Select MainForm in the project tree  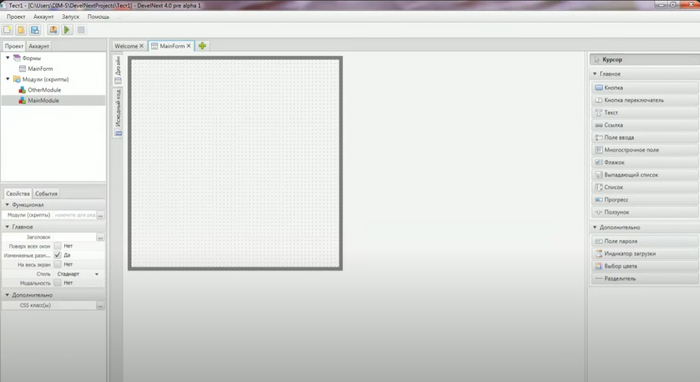pyautogui.click(x=40, y=69)
